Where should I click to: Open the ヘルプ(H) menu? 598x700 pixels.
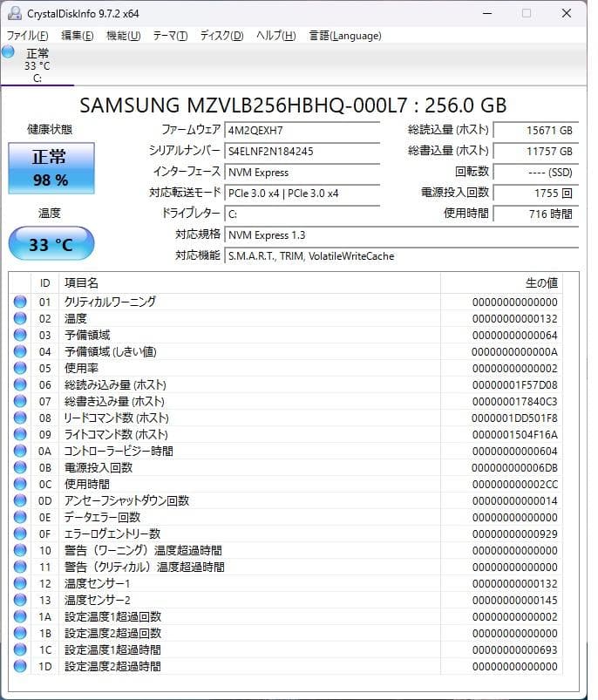point(275,36)
